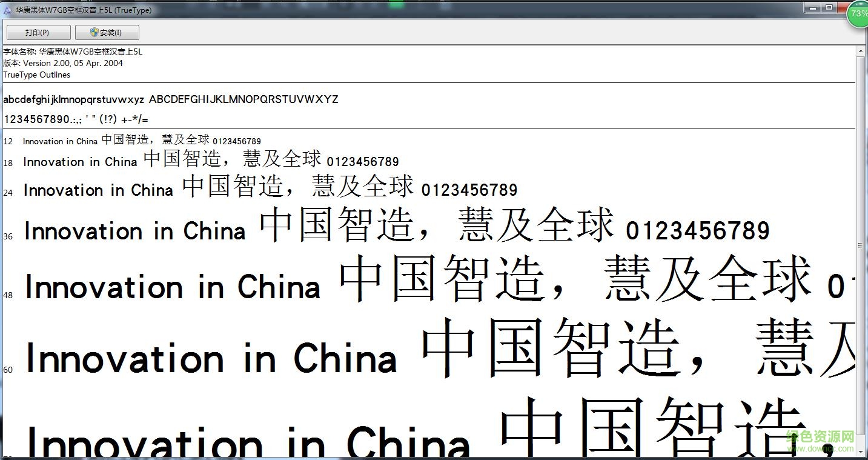Click the scrollbar up arrow
Image resolution: width=868 pixels, height=460 pixels.
tap(861, 51)
